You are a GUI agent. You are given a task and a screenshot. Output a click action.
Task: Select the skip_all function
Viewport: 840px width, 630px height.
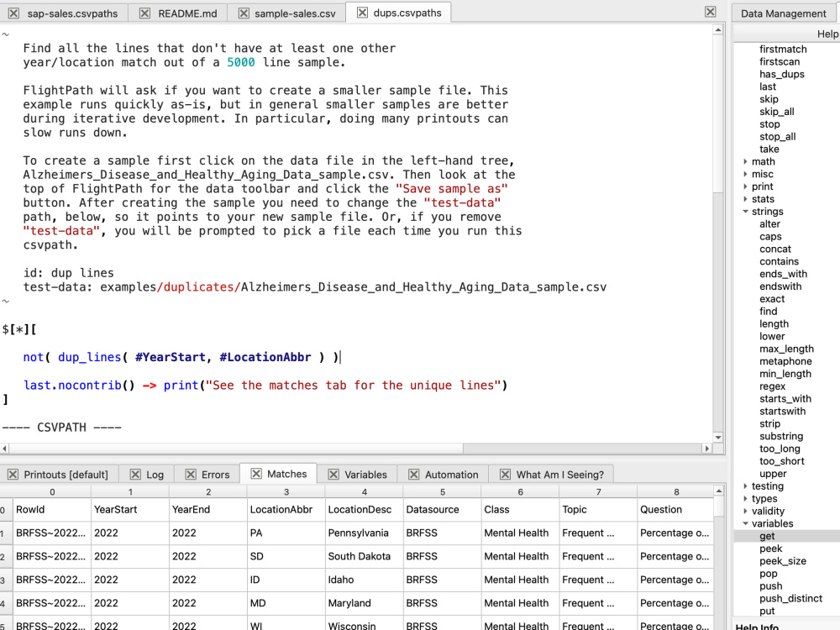tap(776, 112)
